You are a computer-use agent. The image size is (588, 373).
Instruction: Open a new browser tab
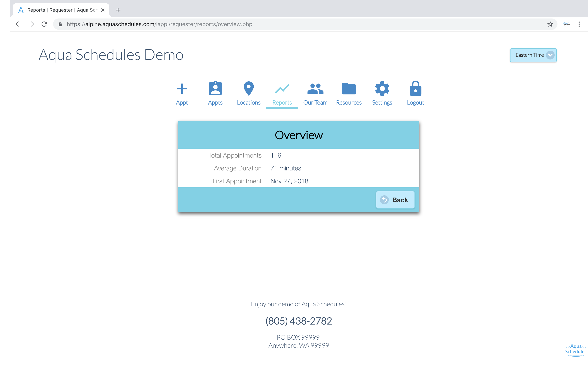[118, 10]
